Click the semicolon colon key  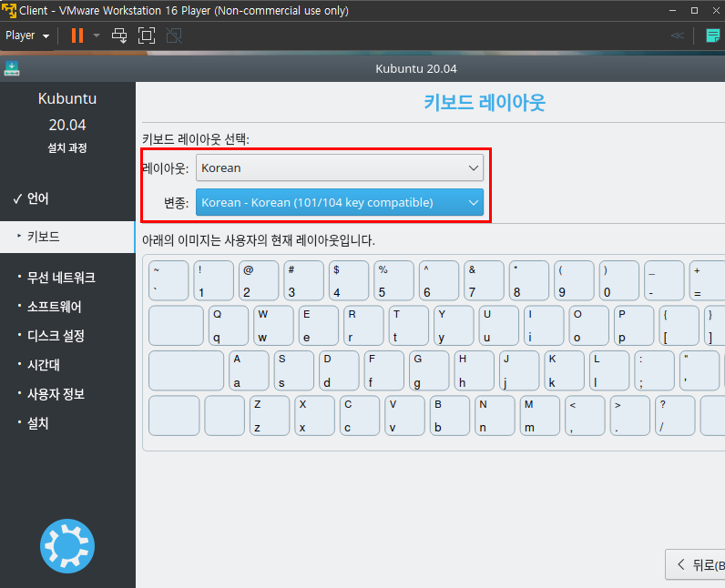tap(654, 370)
